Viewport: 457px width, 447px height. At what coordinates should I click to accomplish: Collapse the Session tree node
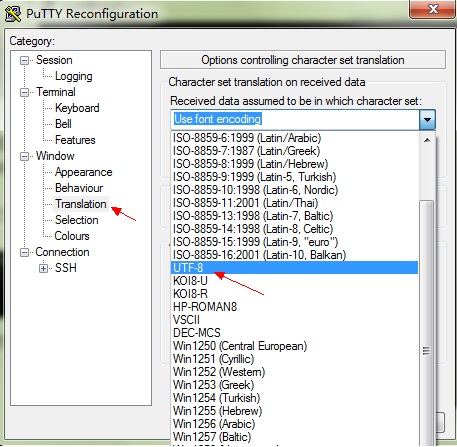point(24,61)
